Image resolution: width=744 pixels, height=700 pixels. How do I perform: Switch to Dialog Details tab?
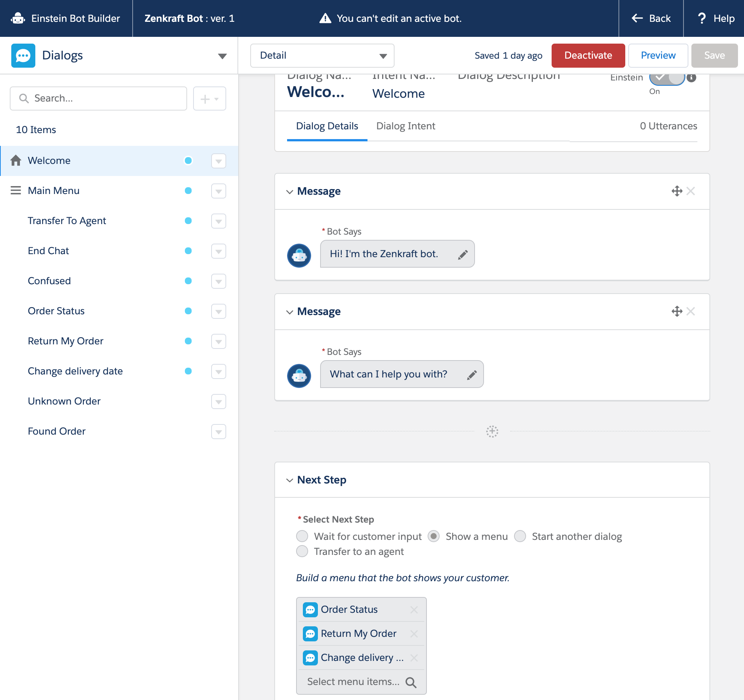pos(327,126)
